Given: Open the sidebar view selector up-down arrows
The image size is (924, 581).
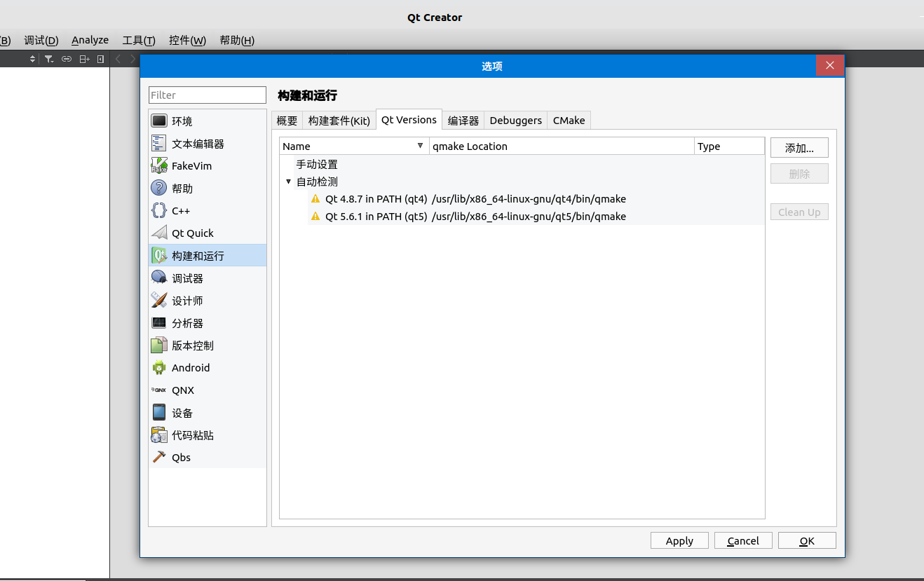Looking at the screenshot, I should click(32, 60).
